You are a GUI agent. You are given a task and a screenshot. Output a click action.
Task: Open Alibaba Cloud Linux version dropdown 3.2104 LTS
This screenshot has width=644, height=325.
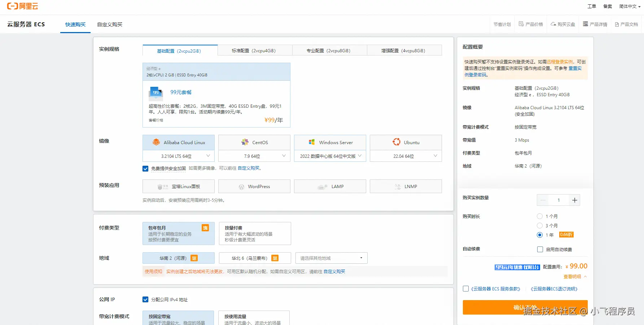179,156
